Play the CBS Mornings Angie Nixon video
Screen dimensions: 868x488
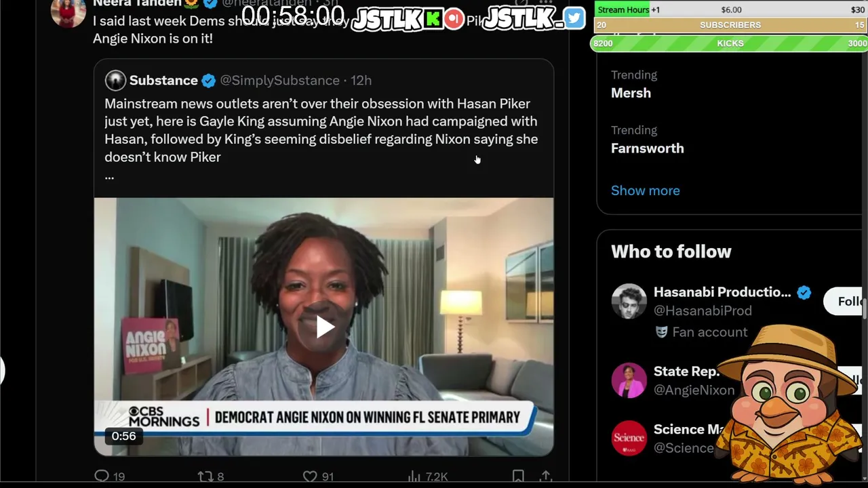(325, 327)
